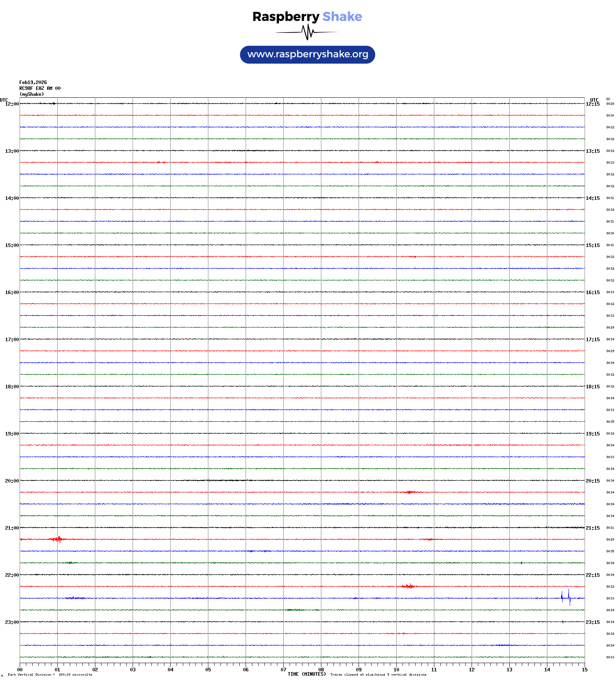The image size is (616, 680).
Task: Click the minute 00 tick label
Action: [20, 670]
